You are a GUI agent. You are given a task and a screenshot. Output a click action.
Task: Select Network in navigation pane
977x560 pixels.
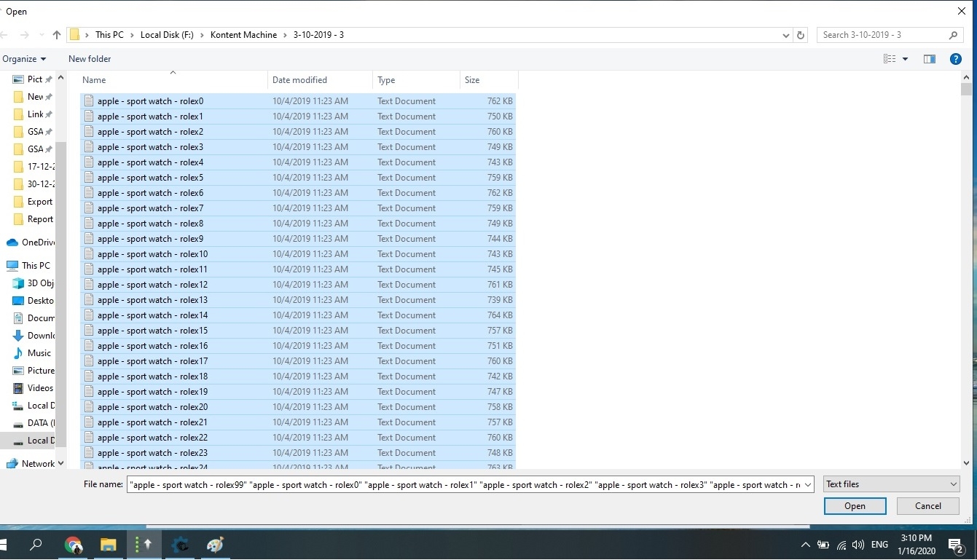pyautogui.click(x=31, y=464)
